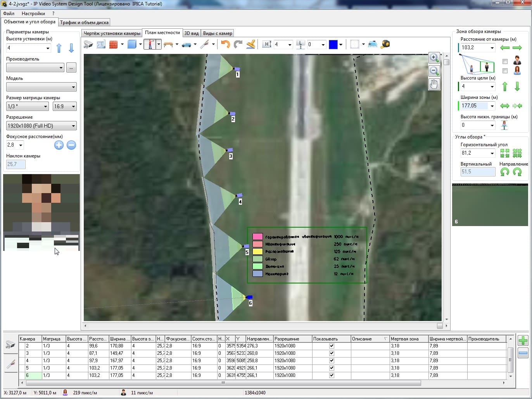The width and height of the screenshot is (532, 399).
Task: Toggle checkbox beside the woman icon
Action: click(505, 71)
